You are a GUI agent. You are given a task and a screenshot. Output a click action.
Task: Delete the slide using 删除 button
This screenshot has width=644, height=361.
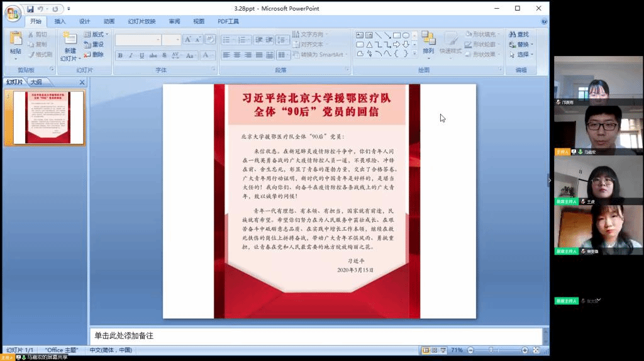coord(93,55)
